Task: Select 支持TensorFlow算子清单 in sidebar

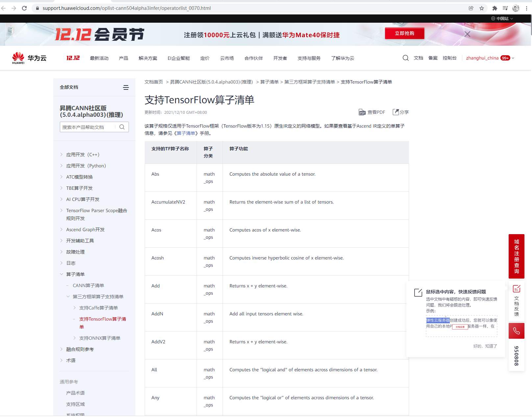Action: click(x=103, y=323)
